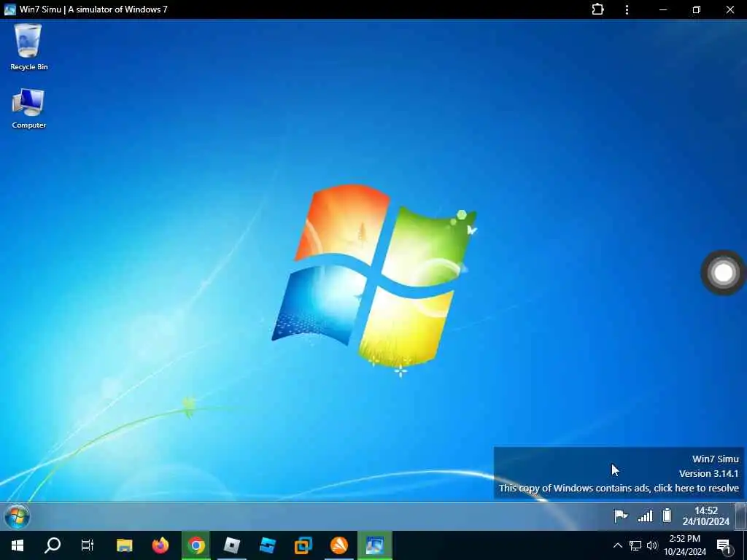Show hidden tray icons chevron
Image resolution: width=747 pixels, height=560 pixels.
[x=617, y=545]
